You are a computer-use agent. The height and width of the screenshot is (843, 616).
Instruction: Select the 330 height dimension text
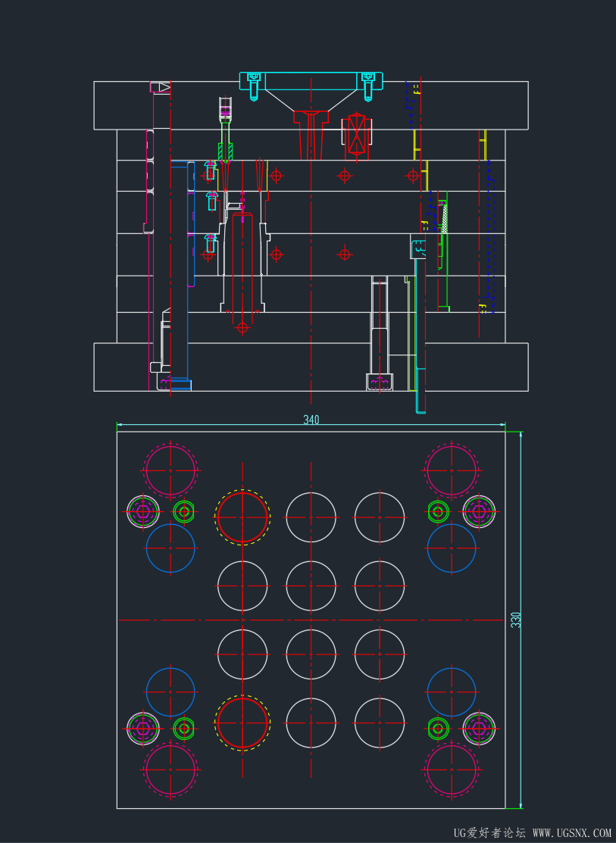(x=516, y=620)
